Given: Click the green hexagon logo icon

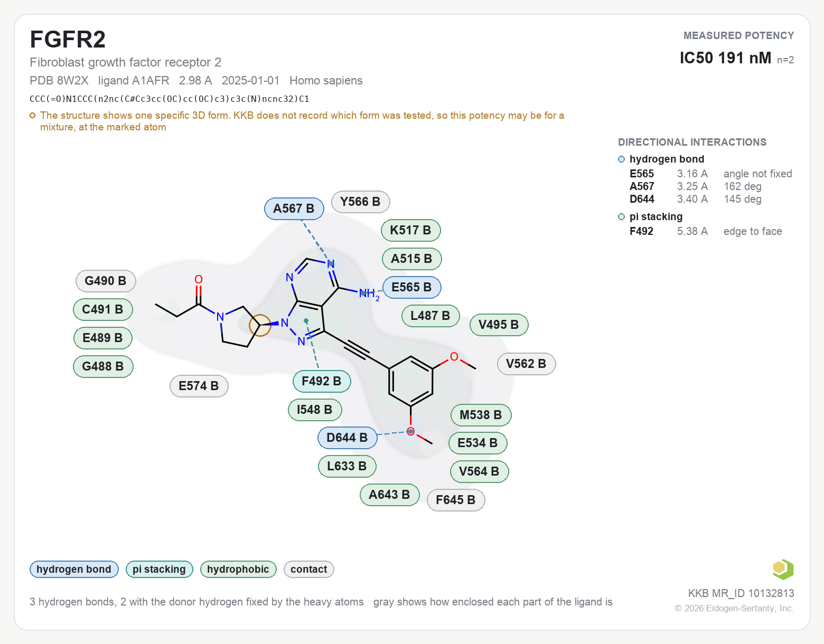Looking at the screenshot, I should 783,569.
